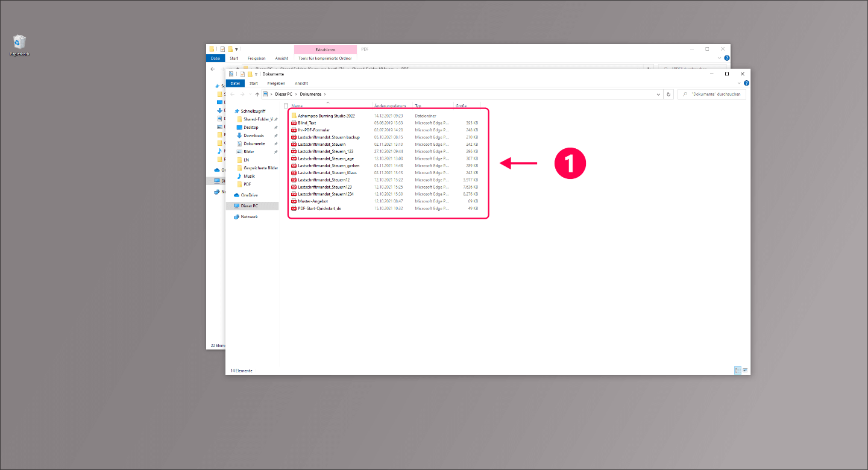
Task: Select the Ashampoo Burning Studio 2022 folder icon
Action: (x=294, y=115)
